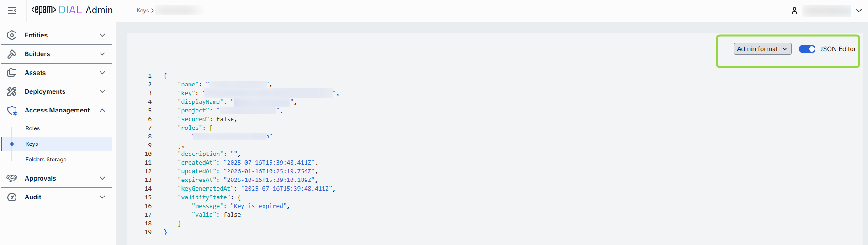Click the EPAM DIAL Admin logo
The width and height of the screenshot is (868, 245).
pyautogui.click(x=72, y=10)
